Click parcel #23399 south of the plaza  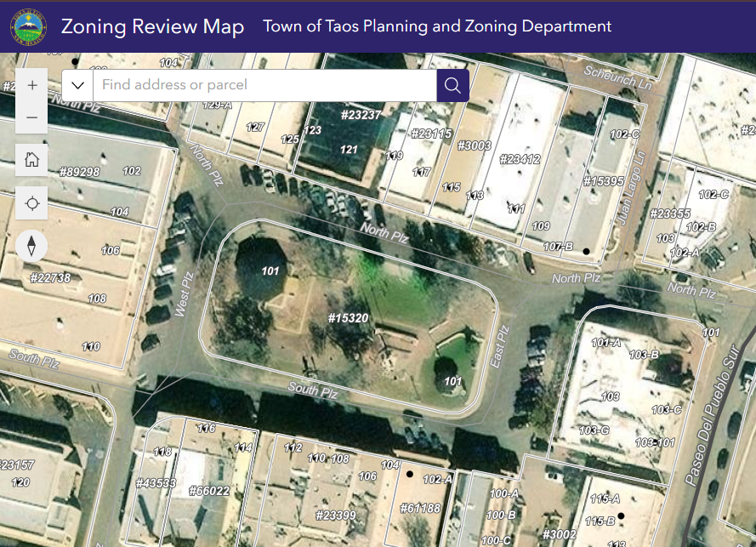pos(334,515)
